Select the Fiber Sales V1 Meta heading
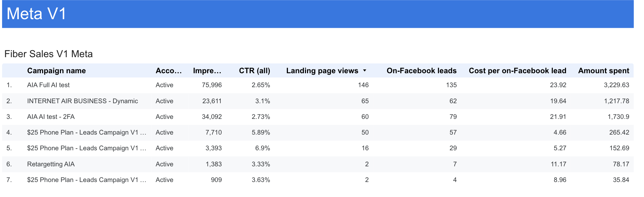Viewport: 644px width, 197px height. pyautogui.click(x=48, y=54)
